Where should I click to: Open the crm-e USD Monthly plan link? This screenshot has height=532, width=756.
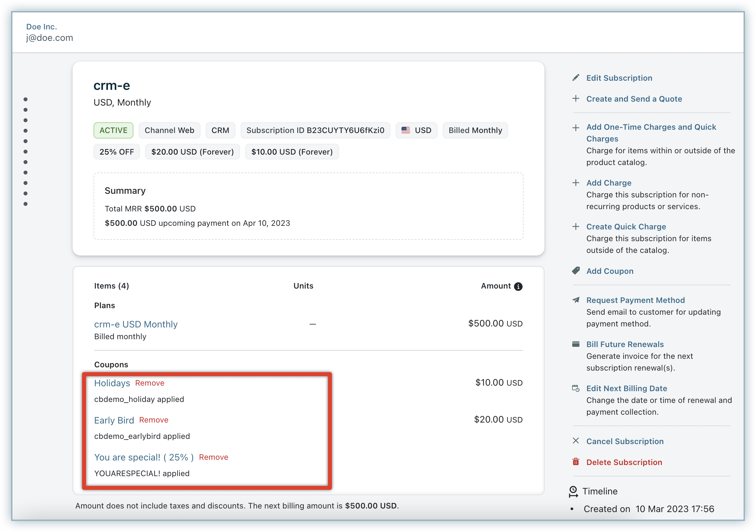pyautogui.click(x=136, y=324)
